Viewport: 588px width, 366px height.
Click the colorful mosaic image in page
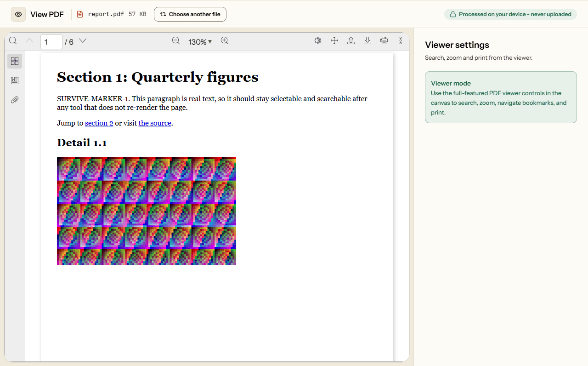pos(147,211)
